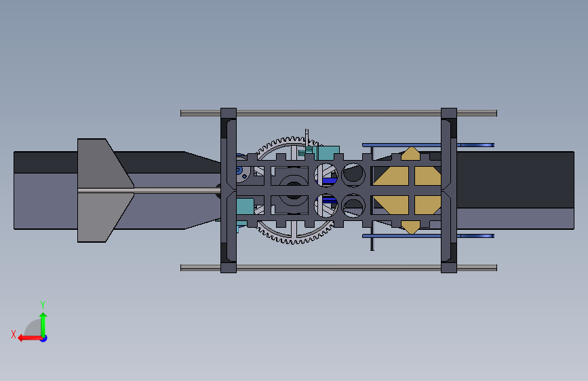Select the gold tab on the top edge

pyautogui.click(x=410, y=154)
